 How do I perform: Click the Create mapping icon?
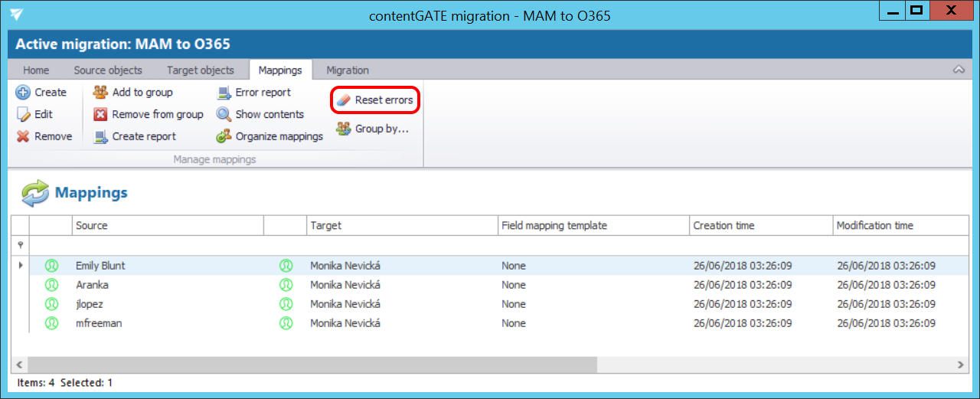coord(23,93)
